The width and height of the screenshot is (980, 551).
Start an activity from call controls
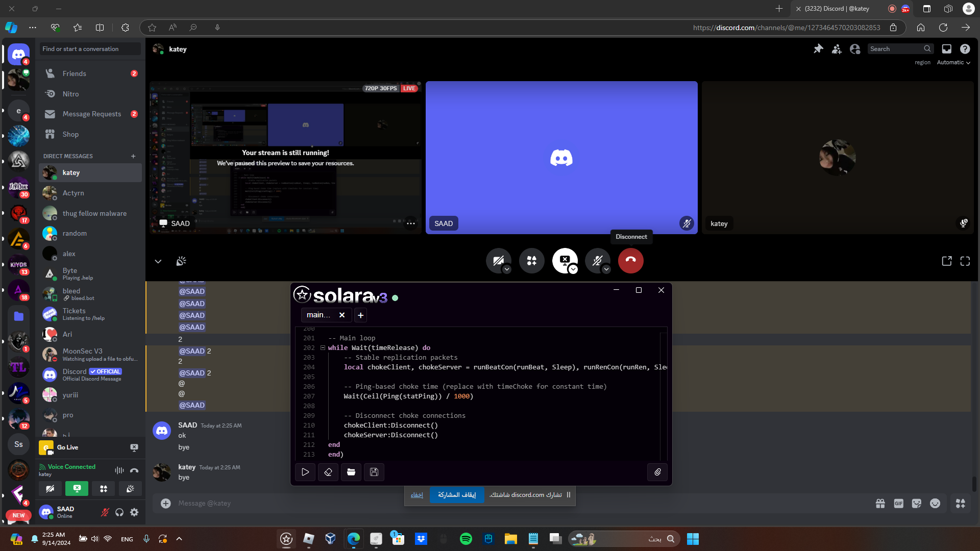tap(532, 261)
